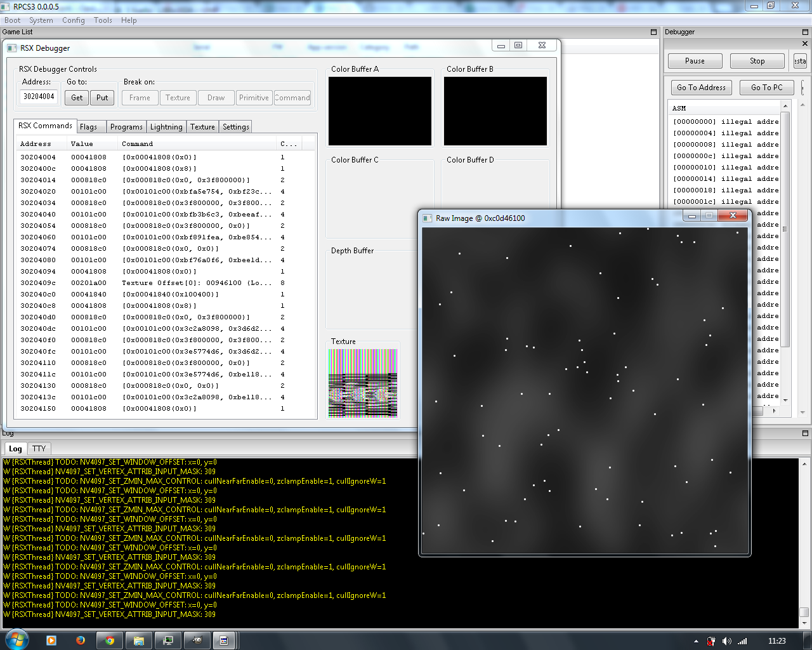Screen dimensions: 812x650
Task: Float the Log panel using its dock icon
Action: click(x=805, y=434)
